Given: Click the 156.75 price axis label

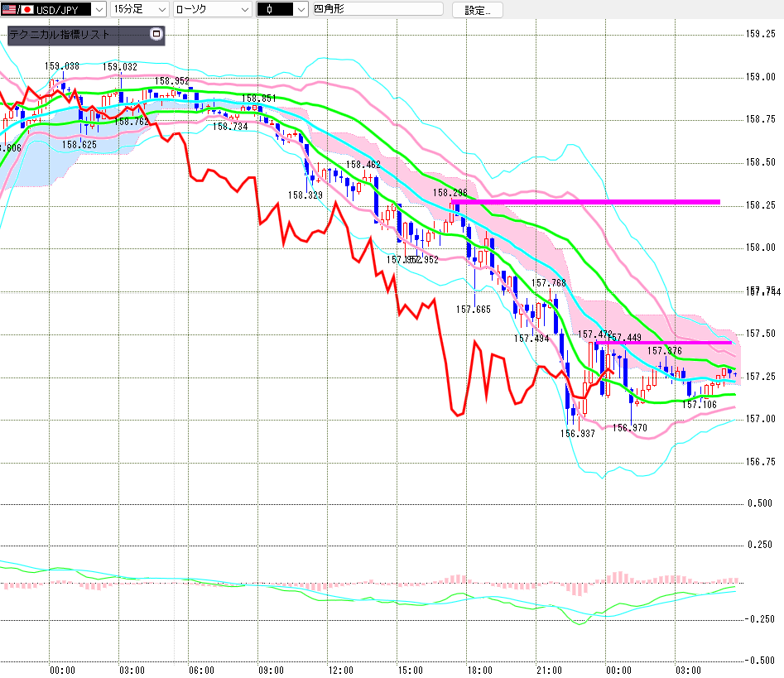Looking at the screenshot, I should pos(761,461).
